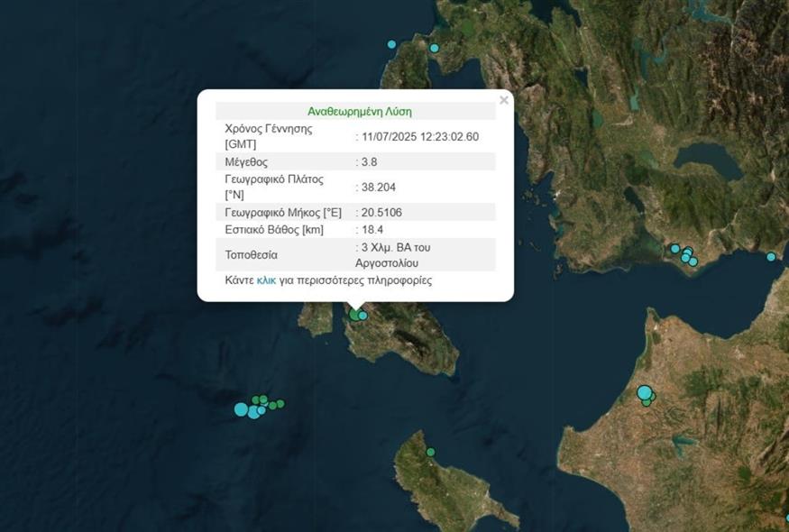Screen dimensions: 789x532
Task: Click the magnitude value 3.8
Action: pos(371,162)
